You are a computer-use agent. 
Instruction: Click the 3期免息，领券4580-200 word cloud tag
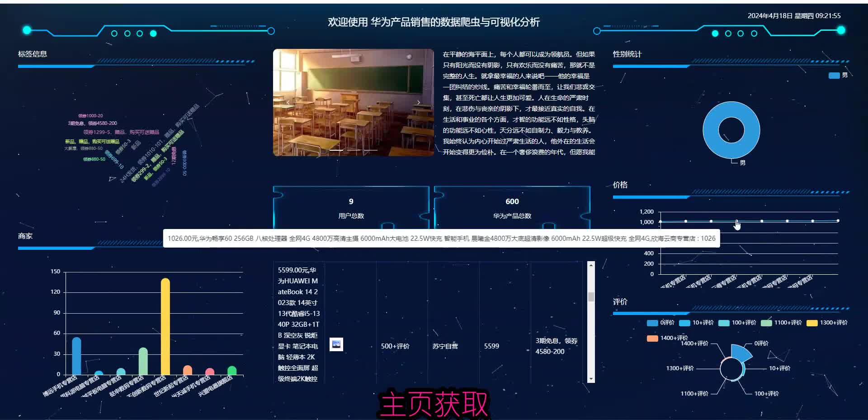(x=92, y=123)
